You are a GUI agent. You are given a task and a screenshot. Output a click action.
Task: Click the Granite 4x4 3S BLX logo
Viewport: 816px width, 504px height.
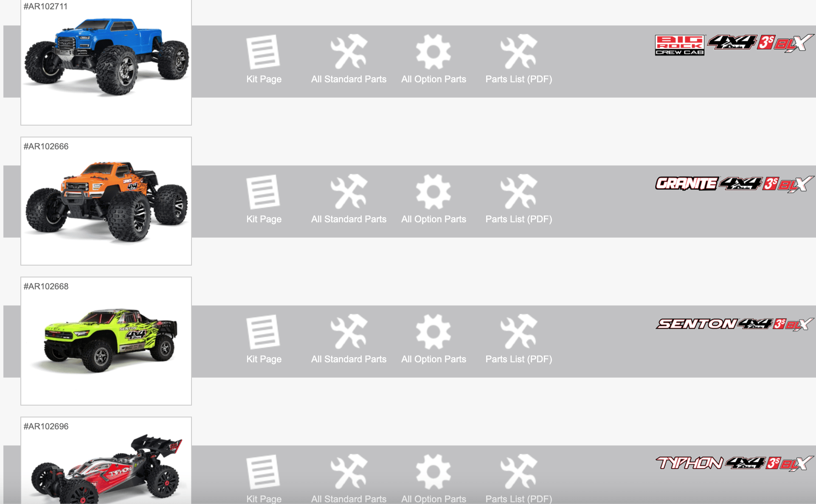(734, 184)
